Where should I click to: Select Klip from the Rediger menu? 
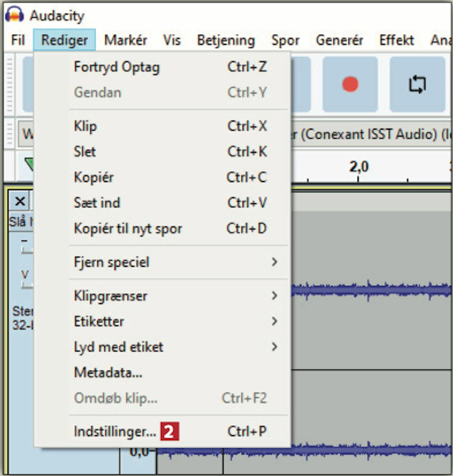click(x=85, y=126)
